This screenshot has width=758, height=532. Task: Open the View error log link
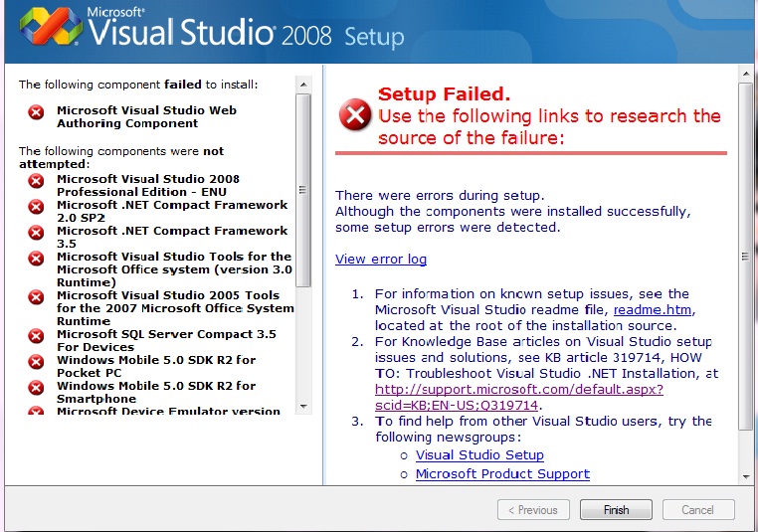(381, 259)
